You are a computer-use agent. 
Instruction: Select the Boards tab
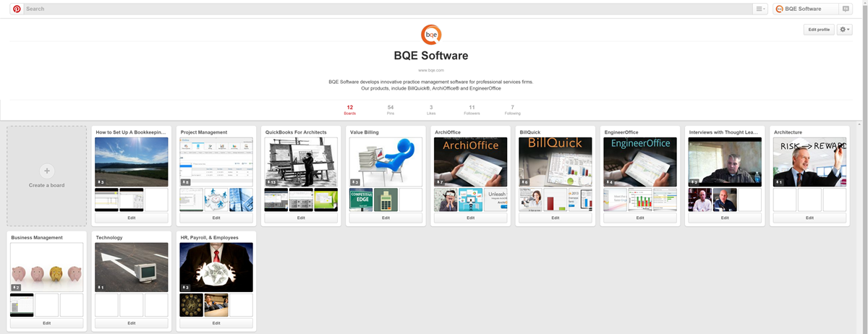coord(349,110)
